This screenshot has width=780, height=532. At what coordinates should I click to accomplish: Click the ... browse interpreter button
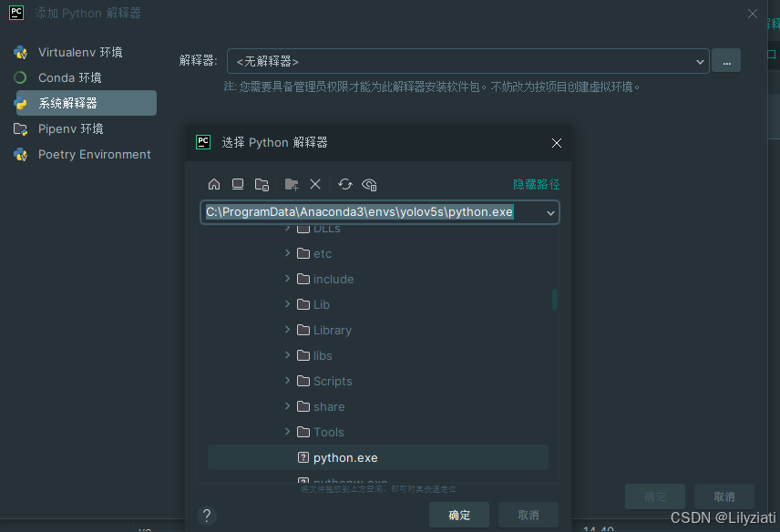pyautogui.click(x=726, y=61)
